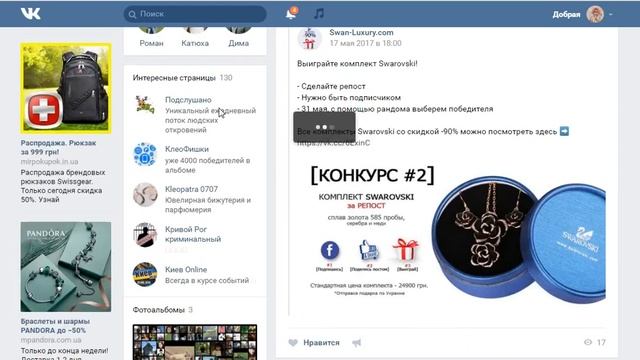Open the Распродажа. Рюкзак за 999 грн link
Screen dimensions: 640x360
click(58, 147)
